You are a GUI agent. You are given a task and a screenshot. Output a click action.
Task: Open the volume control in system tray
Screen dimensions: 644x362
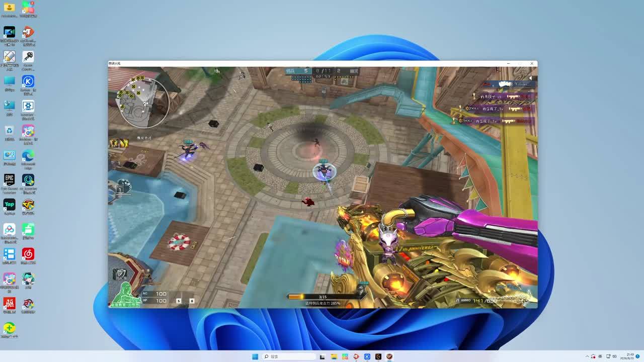point(614,356)
